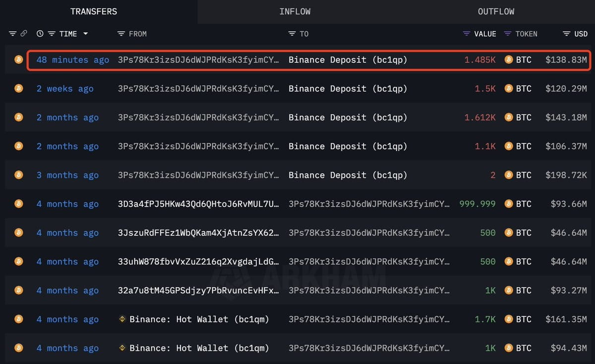595x364 pixels.
Task: Open the 48 minutes ago timestamp link
Action: click(x=73, y=60)
